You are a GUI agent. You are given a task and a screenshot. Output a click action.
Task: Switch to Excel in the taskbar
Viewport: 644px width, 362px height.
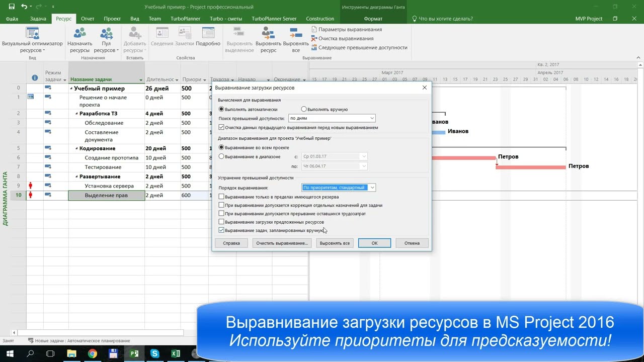pos(175,354)
